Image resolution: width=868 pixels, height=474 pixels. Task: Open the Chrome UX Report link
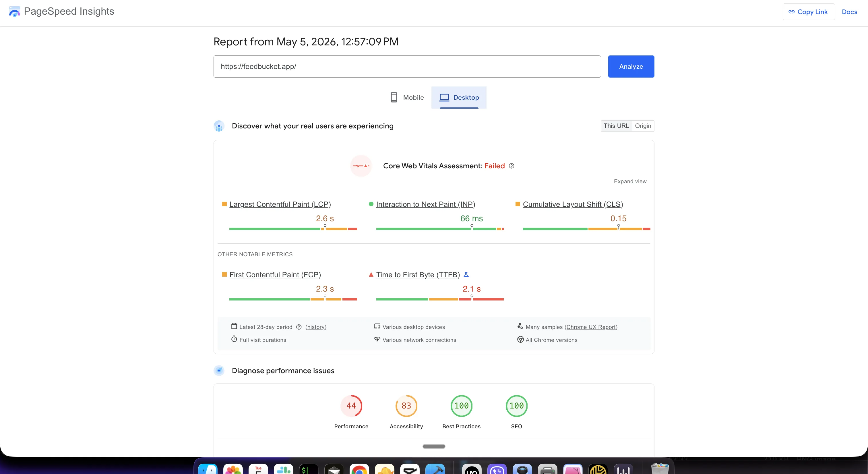point(591,327)
